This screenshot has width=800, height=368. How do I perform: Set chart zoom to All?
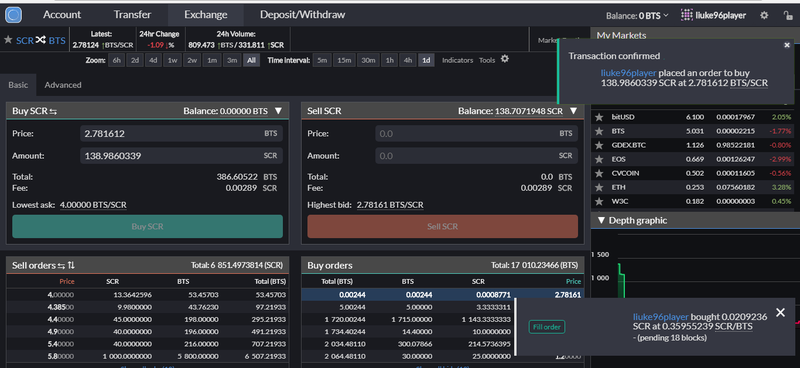coord(251,60)
